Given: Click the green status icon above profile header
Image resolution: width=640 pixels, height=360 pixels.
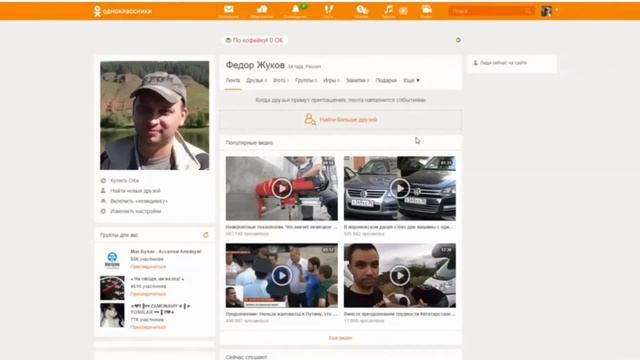Looking at the screenshot, I should point(458,40).
